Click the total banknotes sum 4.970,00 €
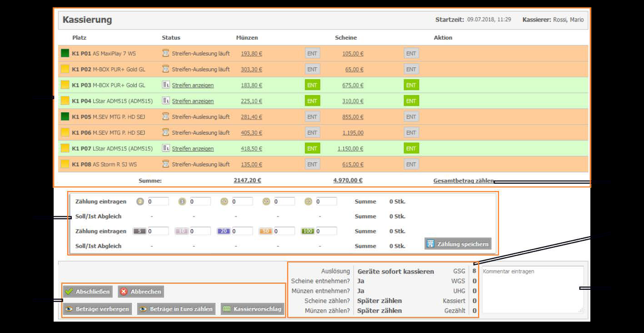The height and width of the screenshot is (333, 644). [348, 180]
